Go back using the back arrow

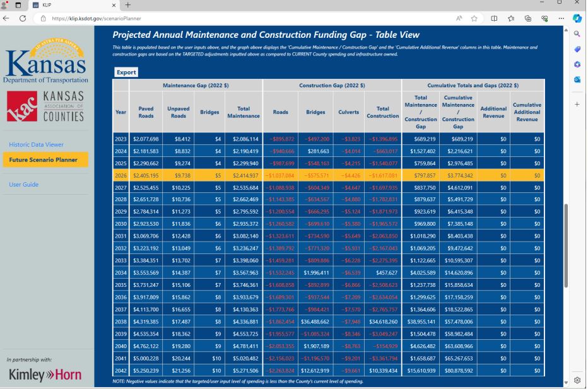tap(7, 20)
